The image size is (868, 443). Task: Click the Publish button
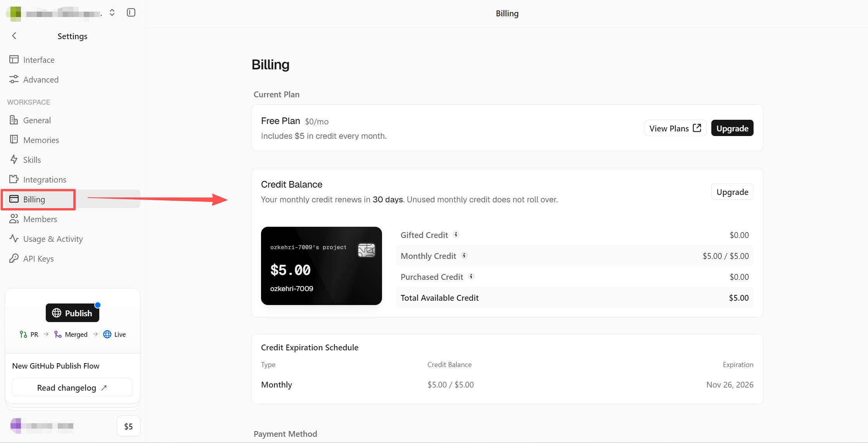pos(73,313)
